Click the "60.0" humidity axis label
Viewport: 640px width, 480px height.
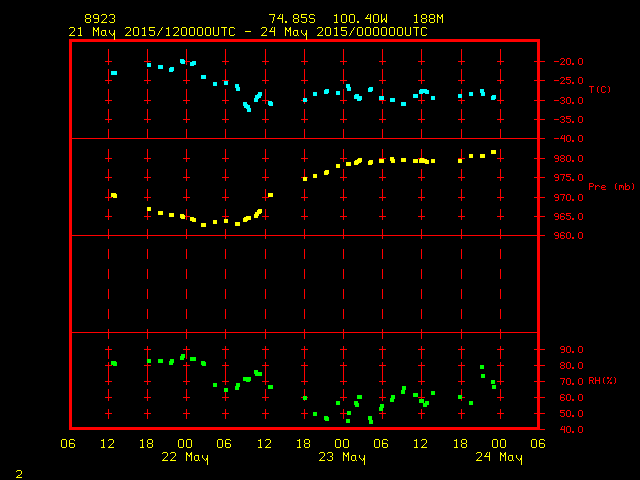[x=571, y=398]
